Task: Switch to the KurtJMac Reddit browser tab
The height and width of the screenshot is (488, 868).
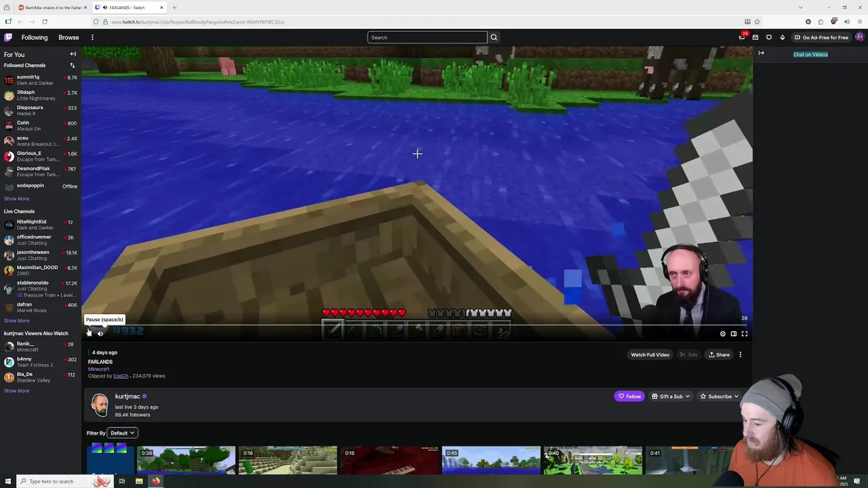Action: (53, 7)
